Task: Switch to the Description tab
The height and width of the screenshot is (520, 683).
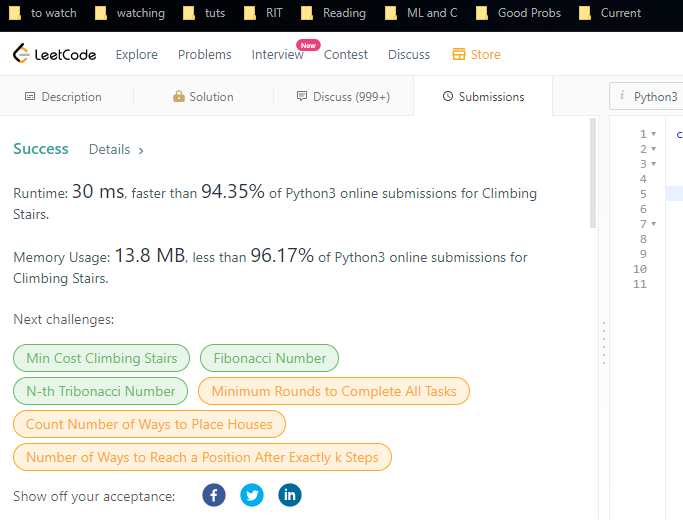Action: pos(63,96)
